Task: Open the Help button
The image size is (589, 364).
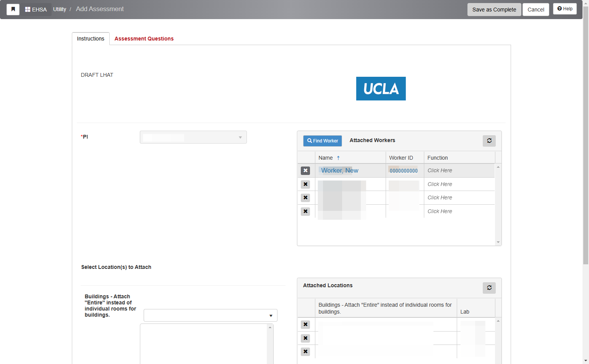Action: coord(565,9)
